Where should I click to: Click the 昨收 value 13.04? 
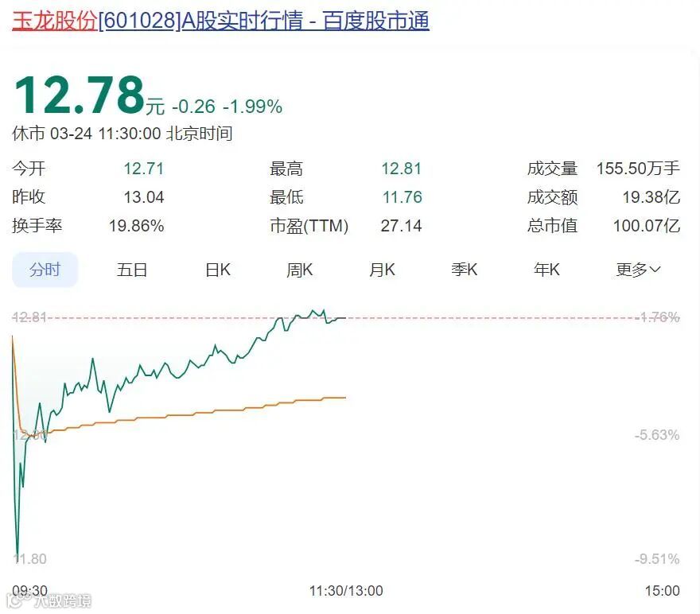tap(144, 197)
